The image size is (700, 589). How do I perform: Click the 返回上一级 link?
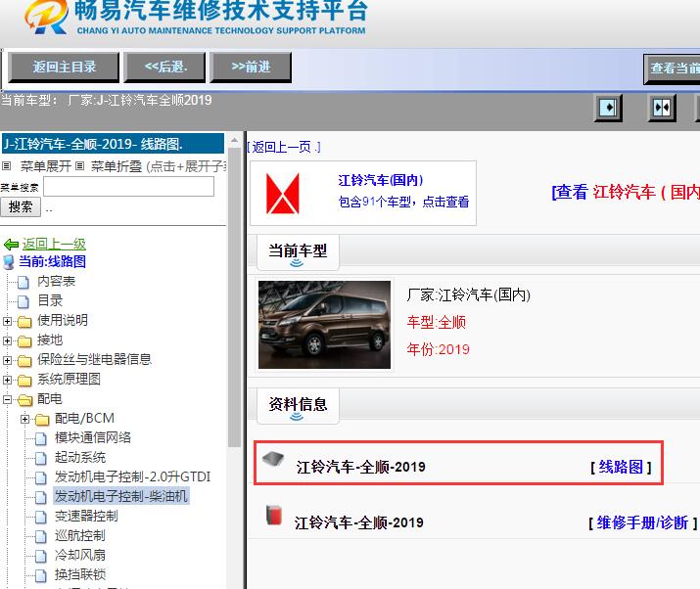54,244
